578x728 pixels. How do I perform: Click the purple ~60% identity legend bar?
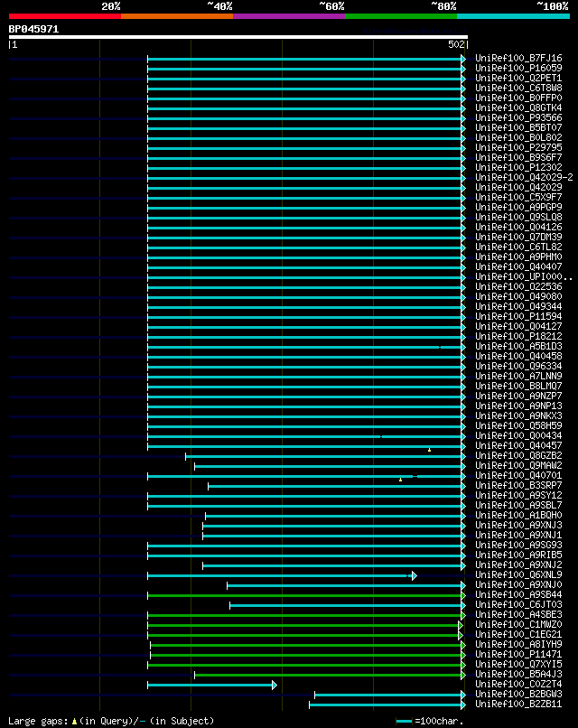pyautogui.click(x=289, y=16)
